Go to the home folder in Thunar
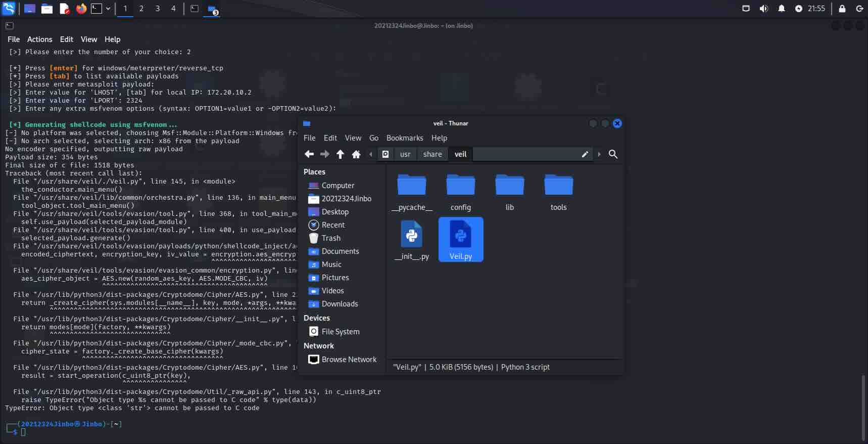The image size is (868, 444). (x=356, y=154)
